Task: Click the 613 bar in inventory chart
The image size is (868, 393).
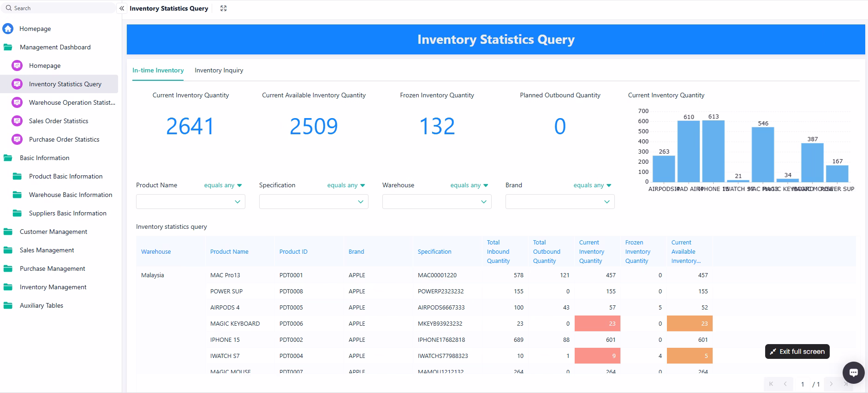Action: (x=713, y=151)
